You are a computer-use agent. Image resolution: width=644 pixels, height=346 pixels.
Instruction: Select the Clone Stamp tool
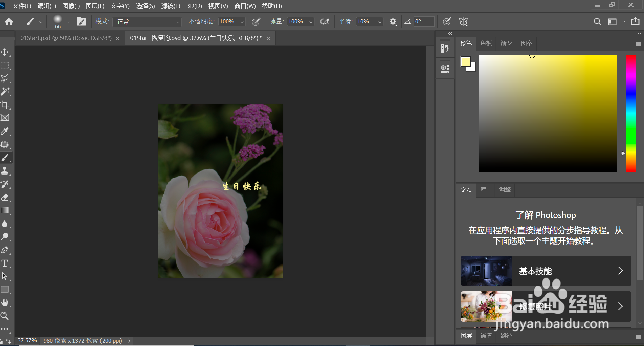5,171
